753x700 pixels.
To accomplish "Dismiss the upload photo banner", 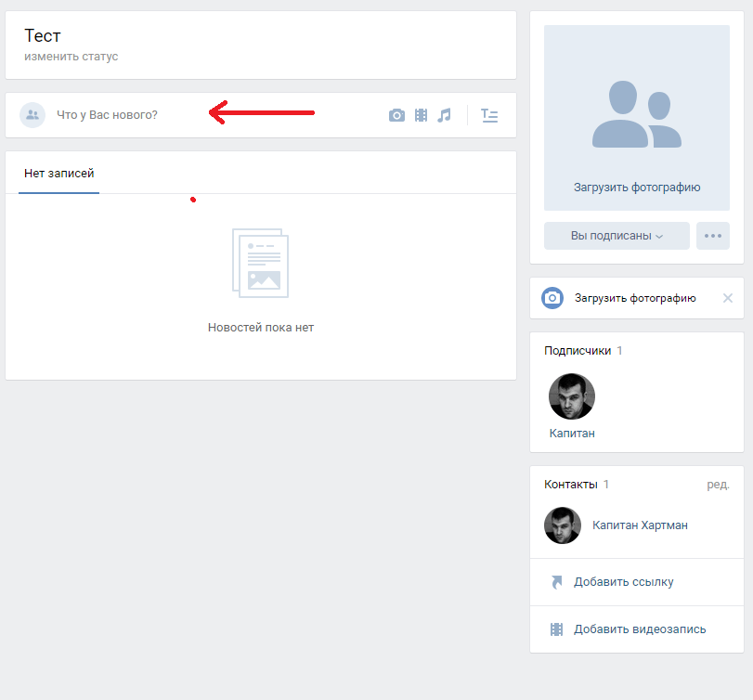I will [728, 298].
